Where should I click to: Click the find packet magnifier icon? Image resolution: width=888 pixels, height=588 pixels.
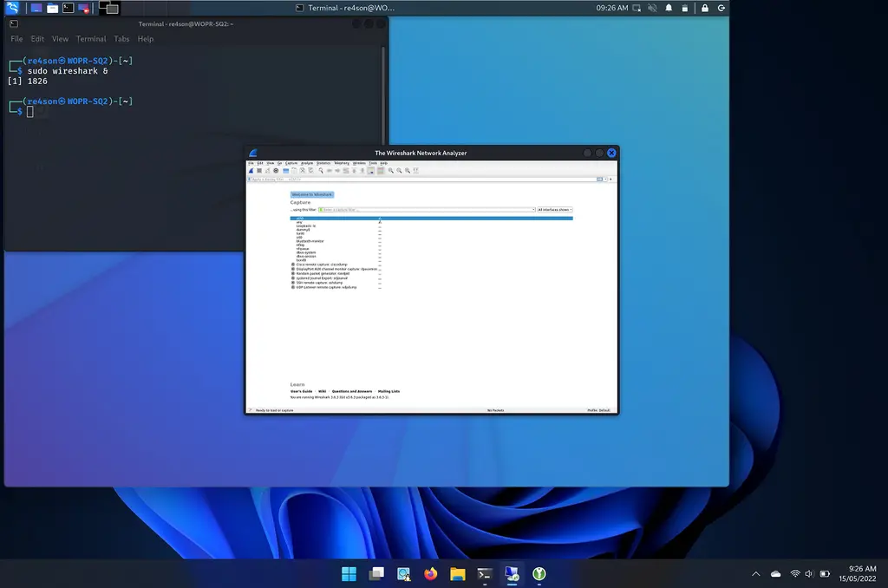pyautogui.click(x=321, y=171)
